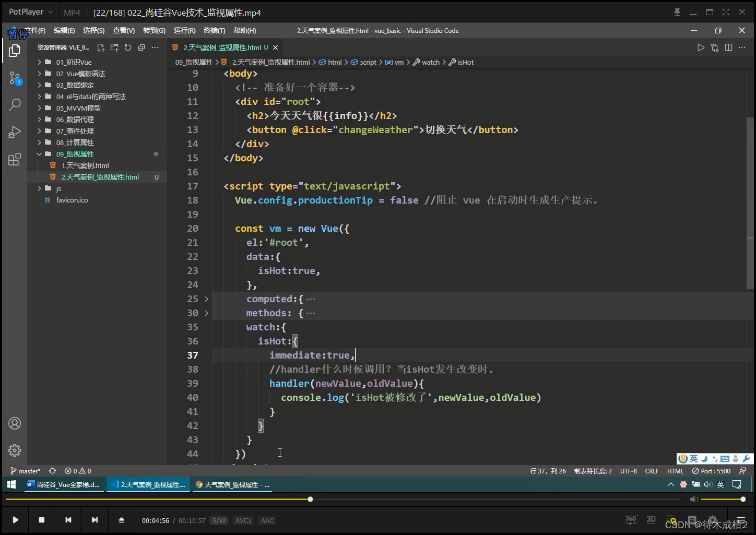This screenshot has width=756, height=535.
Task: Split the editor to the right
Action: (x=728, y=47)
